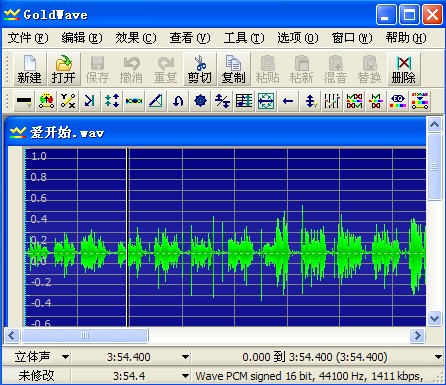Click the horizontal scrollbar right arrow

coord(418,336)
